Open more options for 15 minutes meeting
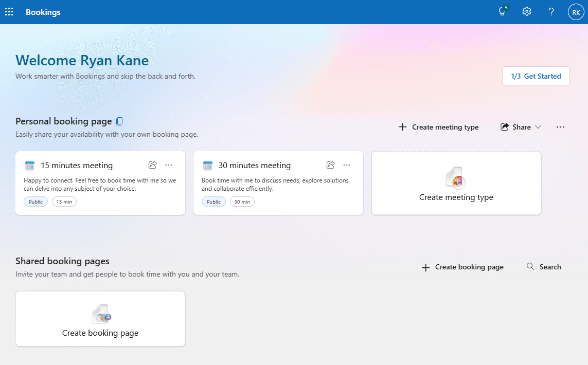The height and width of the screenshot is (365, 588). point(169,165)
